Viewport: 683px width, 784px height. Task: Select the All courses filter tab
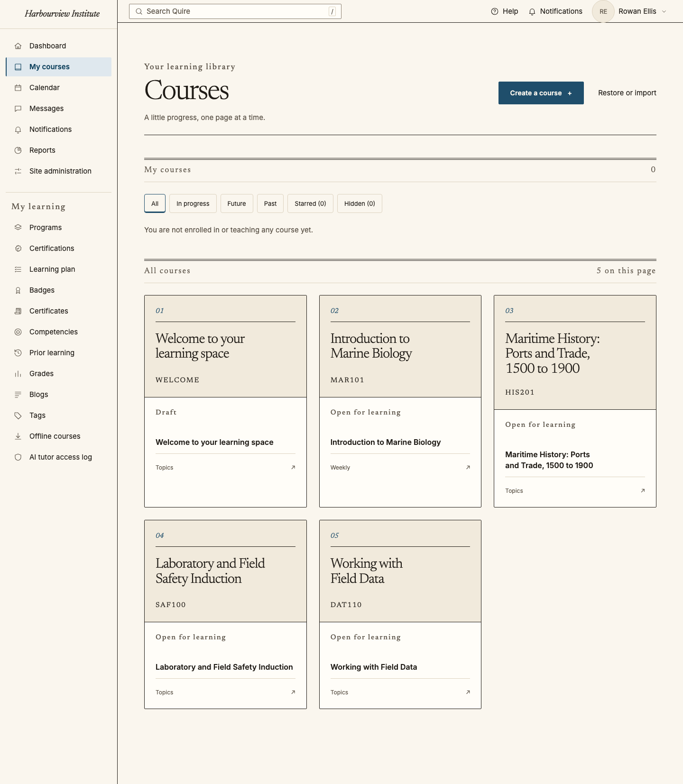[x=155, y=203]
